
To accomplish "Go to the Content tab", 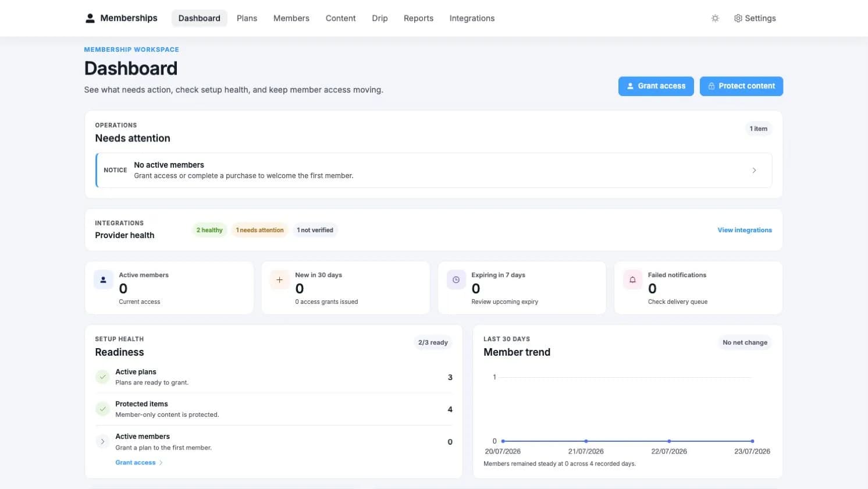I will [340, 18].
